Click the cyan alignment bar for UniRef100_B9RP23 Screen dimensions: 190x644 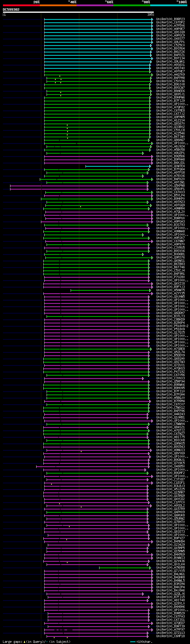coord(98,19)
